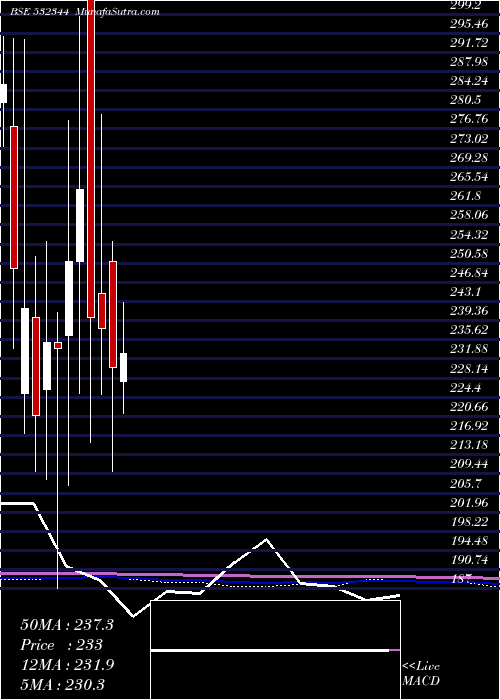
Task: Click the <<Live MACD label
Action: [421, 674]
